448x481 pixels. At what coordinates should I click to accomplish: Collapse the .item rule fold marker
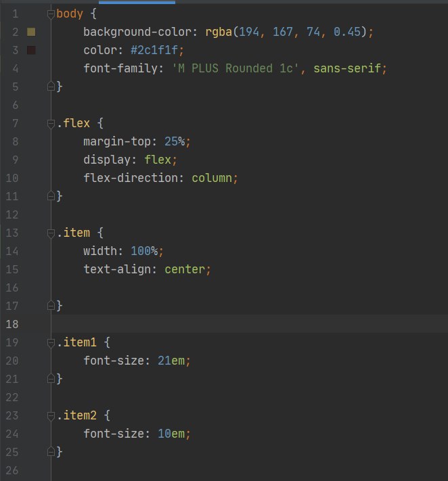[51, 233]
